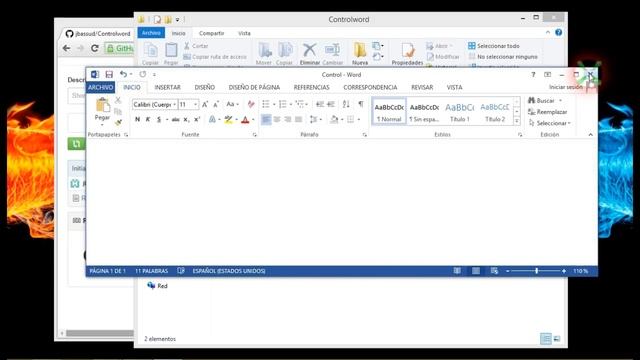Click the 11 PALABRAS word count
Image resolution: width=640 pixels, height=360 pixels.
151,271
